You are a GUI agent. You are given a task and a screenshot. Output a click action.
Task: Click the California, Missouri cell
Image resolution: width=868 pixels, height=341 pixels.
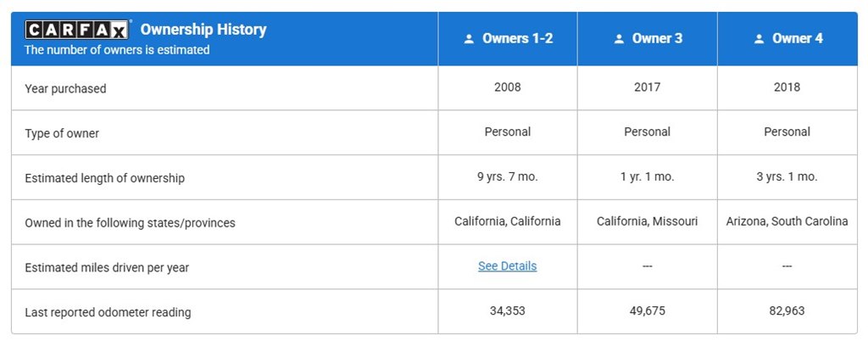[x=647, y=221]
